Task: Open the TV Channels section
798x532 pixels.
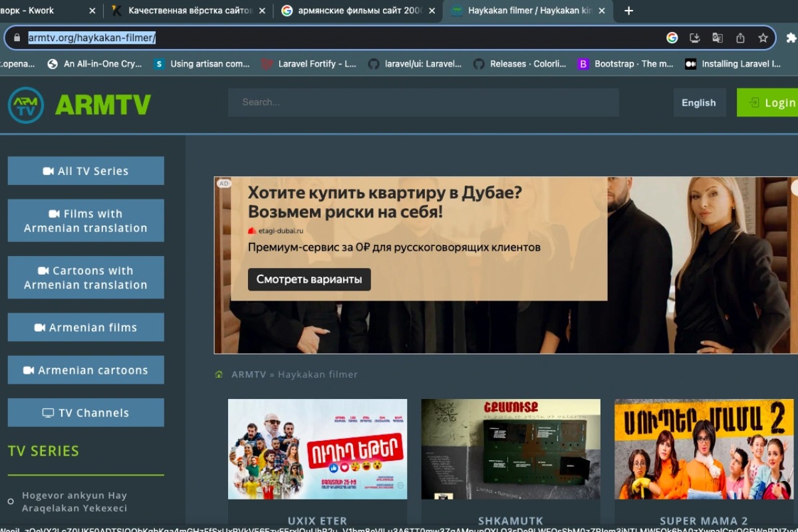Action: pos(86,412)
